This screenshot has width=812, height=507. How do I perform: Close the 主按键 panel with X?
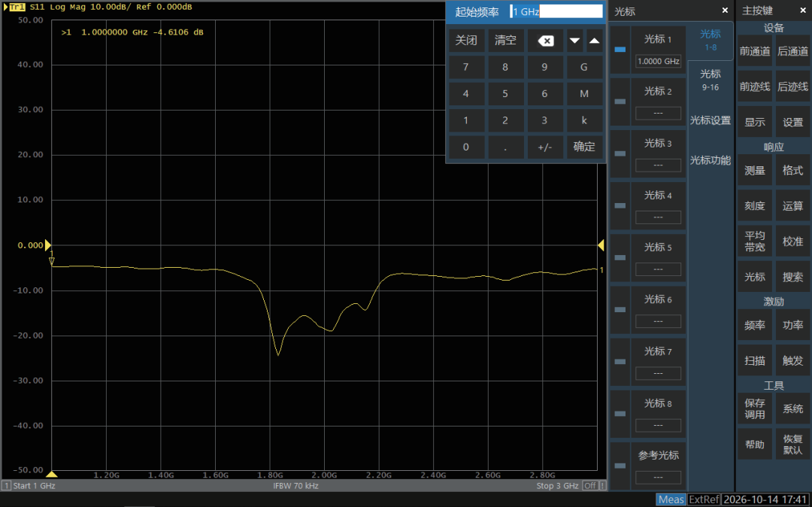tap(803, 11)
